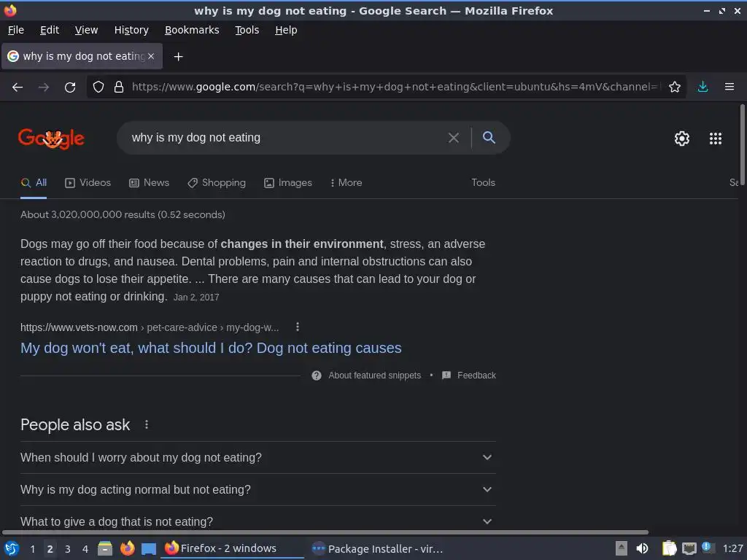This screenshot has width=747, height=560.
Task: Click the 1:27 taskbar clock
Action: [x=732, y=548]
